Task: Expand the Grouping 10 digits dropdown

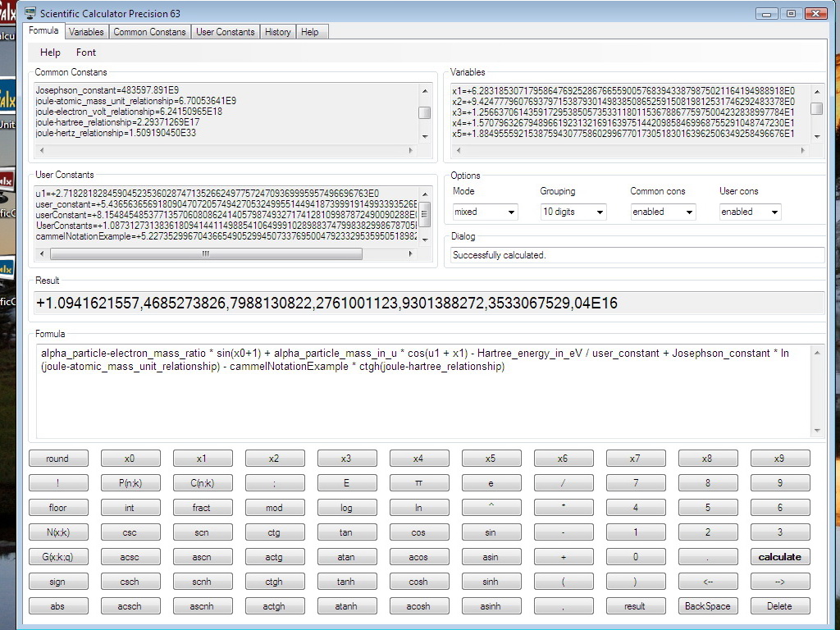Action: click(573, 212)
